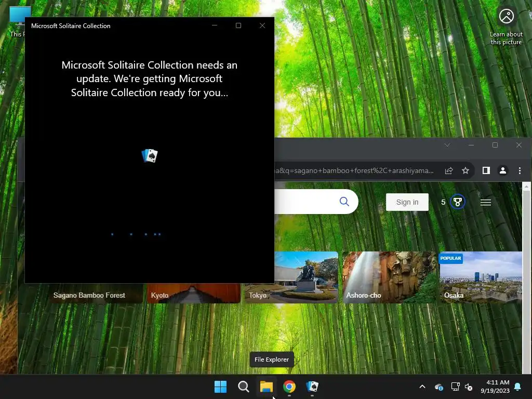The height and width of the screenshot is (399, 532).
Task: Bookmark this tab with star icon
Action: tap(465, 170)
